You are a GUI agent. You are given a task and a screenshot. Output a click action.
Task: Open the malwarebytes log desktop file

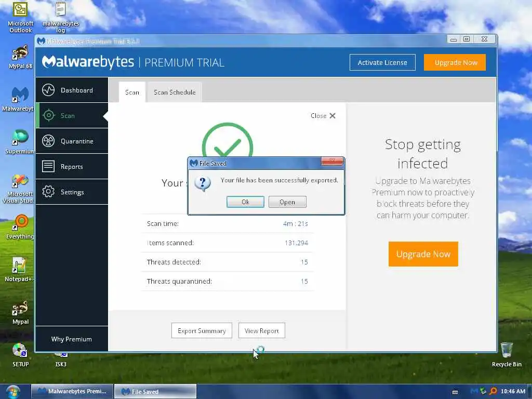click(x=60, y=17)
